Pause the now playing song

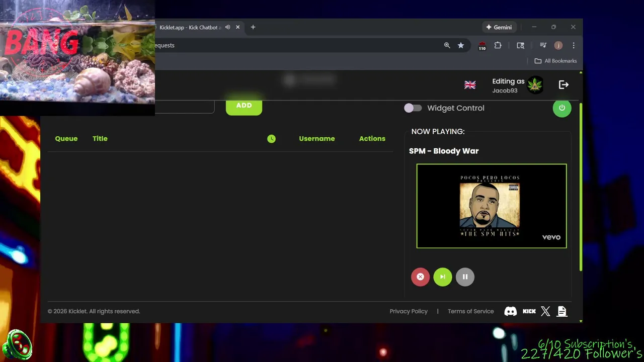465,277
